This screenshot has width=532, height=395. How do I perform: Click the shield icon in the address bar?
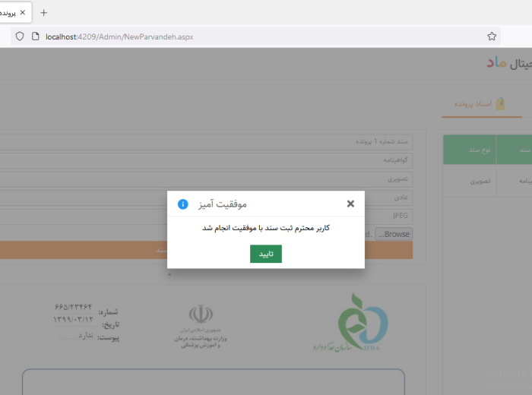(20, 36)
